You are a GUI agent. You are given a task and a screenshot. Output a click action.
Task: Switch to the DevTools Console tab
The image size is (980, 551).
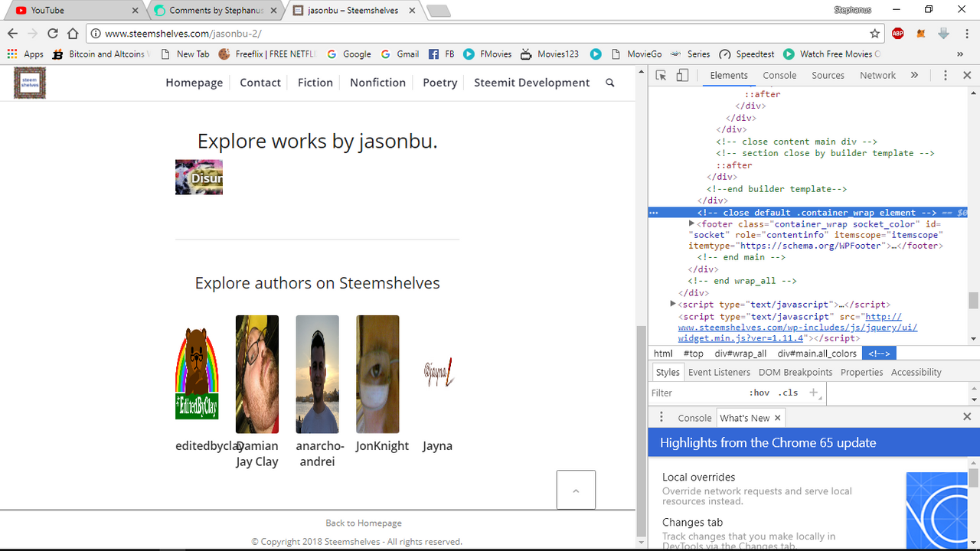(779, 75)
